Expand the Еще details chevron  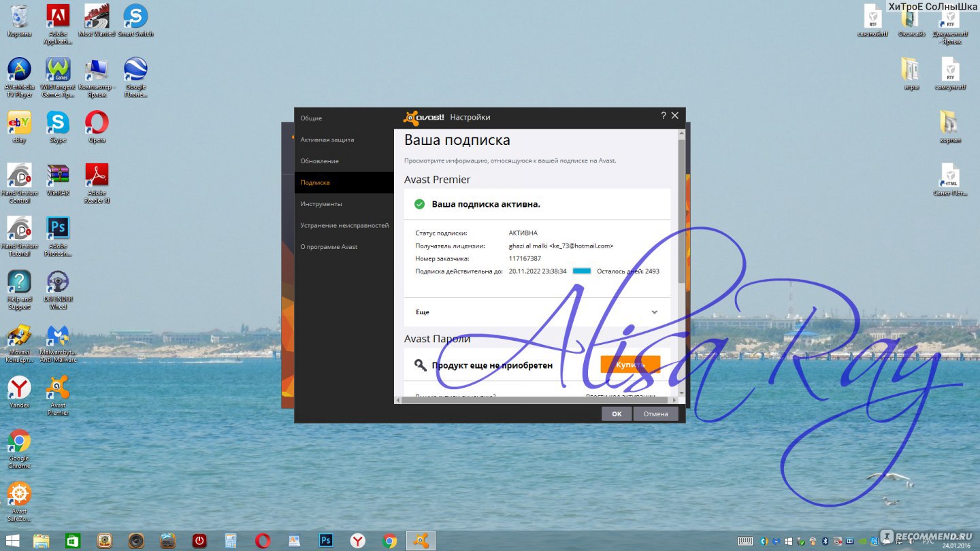click(x=655, y=312)
